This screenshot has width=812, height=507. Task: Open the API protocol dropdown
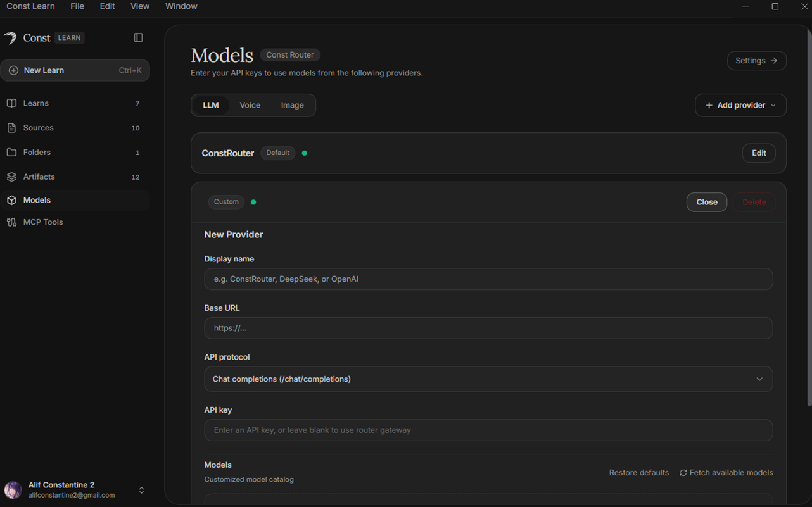(x=488, y=379)
